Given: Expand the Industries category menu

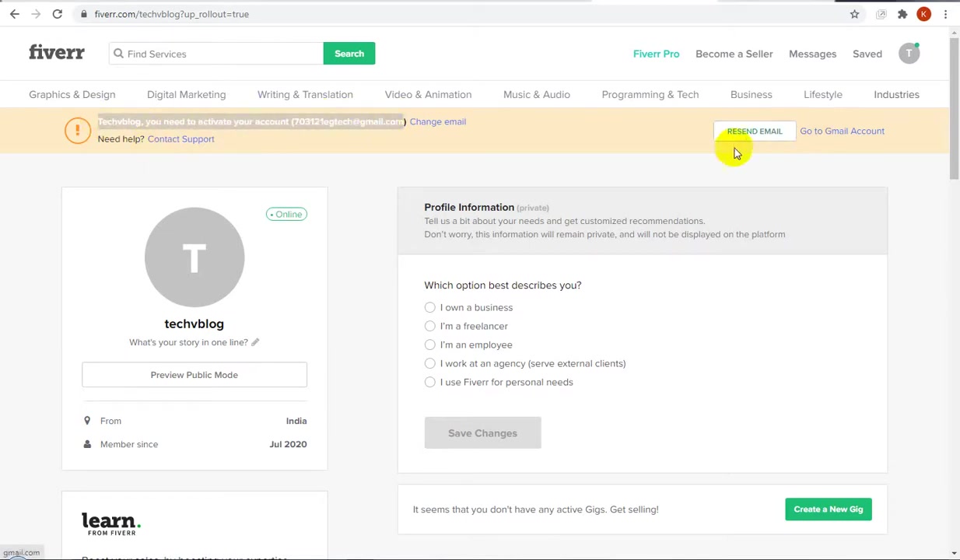Looking at the screenshot, I should click(x=896, y=94).
